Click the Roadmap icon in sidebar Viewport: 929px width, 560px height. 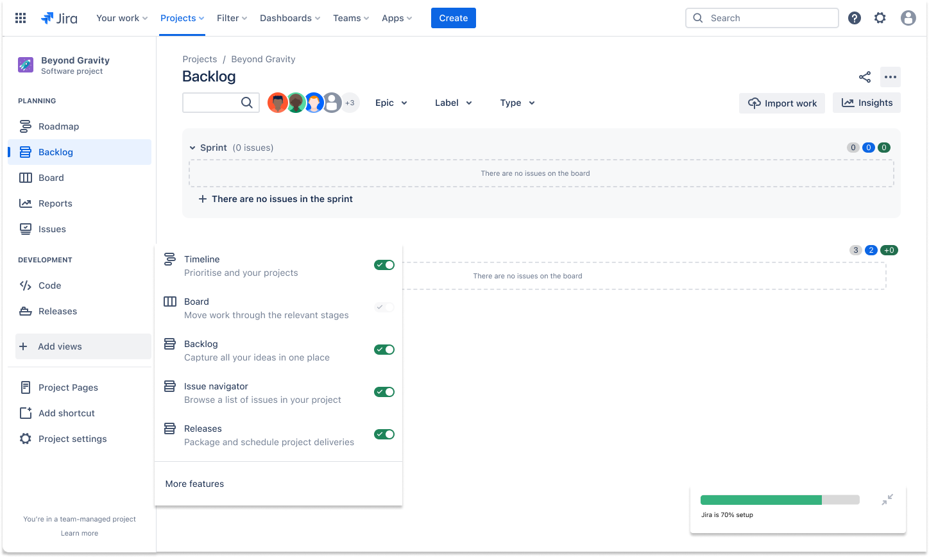tap(26, 126)
